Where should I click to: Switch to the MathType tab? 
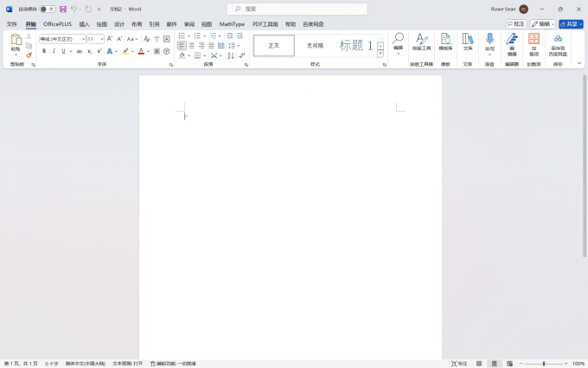pos(232,24)
